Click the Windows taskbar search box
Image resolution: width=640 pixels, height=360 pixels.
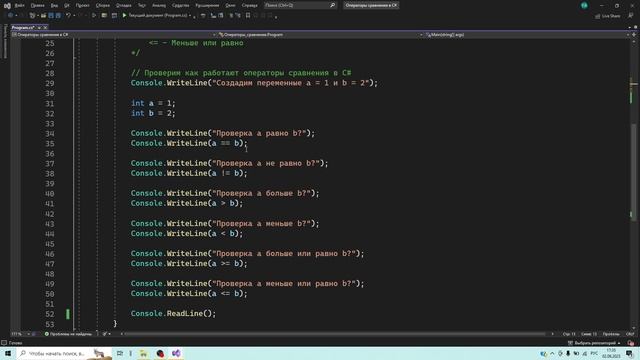coord(64,353)
